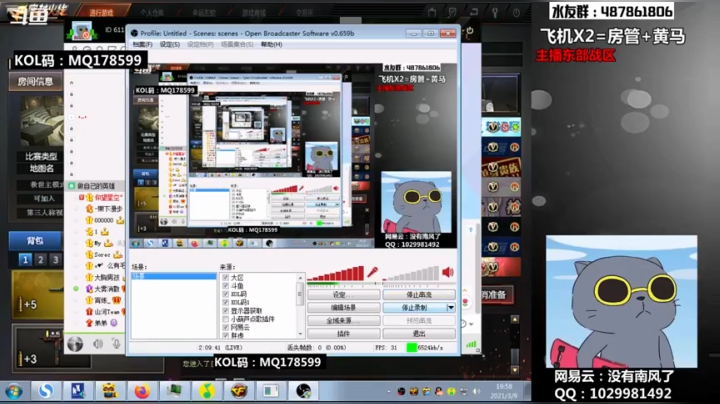This screenshot has height=404, width=720.
Task: Click the round avatar at chat panel bottom
Action: (x=75, y=343)
